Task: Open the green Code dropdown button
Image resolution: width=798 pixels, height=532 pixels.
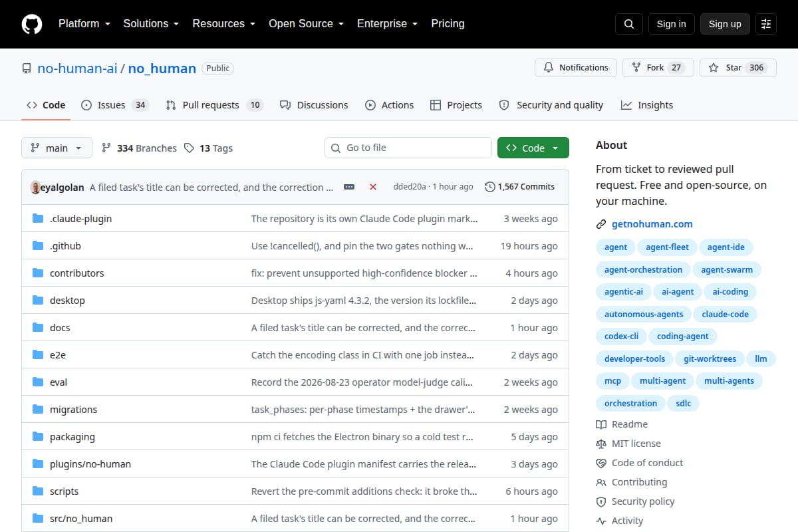Action: (533, 148)
